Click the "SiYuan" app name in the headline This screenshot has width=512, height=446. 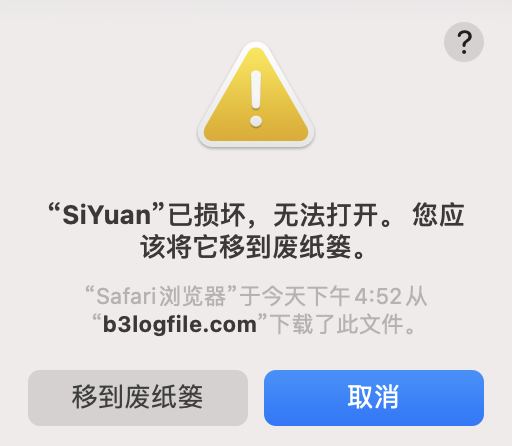[106, 215]
